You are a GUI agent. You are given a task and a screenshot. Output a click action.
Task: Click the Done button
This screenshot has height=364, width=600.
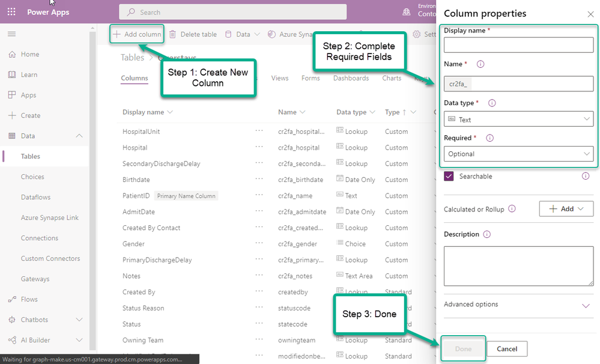(463, 349)
